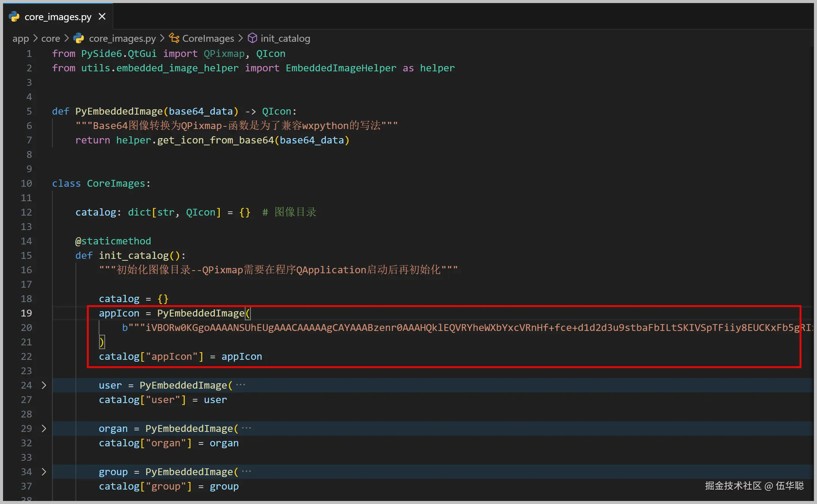Click the init_catalog method cube icon
The height and width of the screenshot is (504, 817).
[x=252, y=38]
